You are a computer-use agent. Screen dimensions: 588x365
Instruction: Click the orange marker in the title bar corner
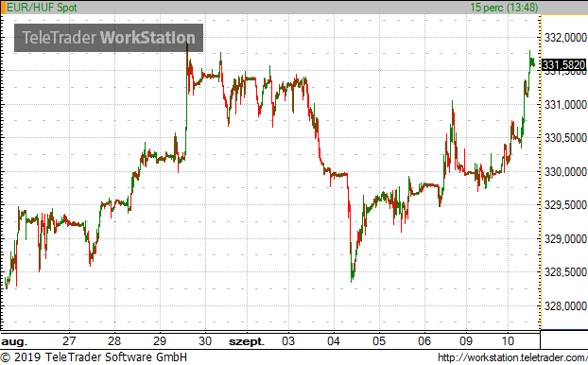(x=3, y=8)
